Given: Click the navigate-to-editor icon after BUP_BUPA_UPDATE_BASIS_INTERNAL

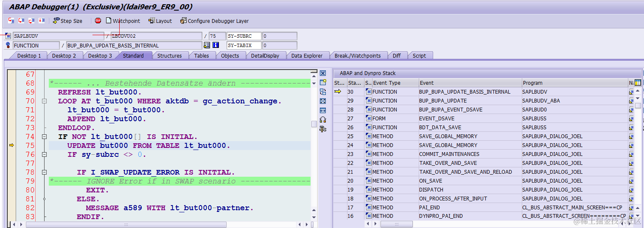Looking at the screenshot, I should (x=207, y=45).
